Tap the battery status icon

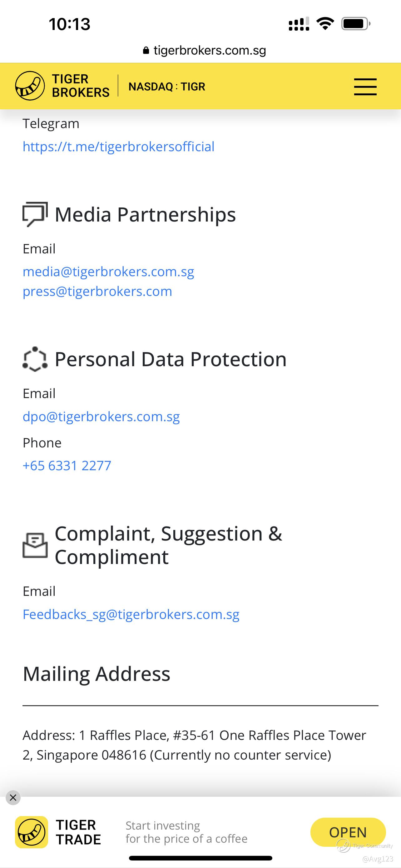(x=355, y=23)
